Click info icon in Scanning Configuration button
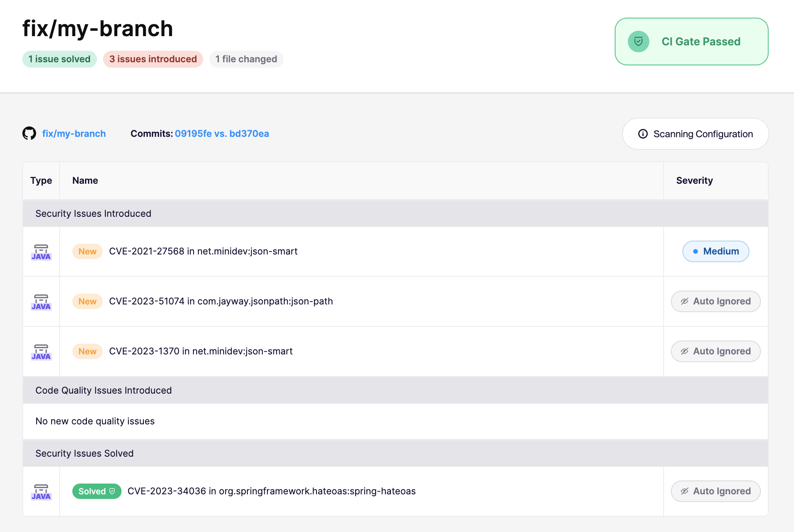This screenshot has height=532, width=794. pos(643,134)
